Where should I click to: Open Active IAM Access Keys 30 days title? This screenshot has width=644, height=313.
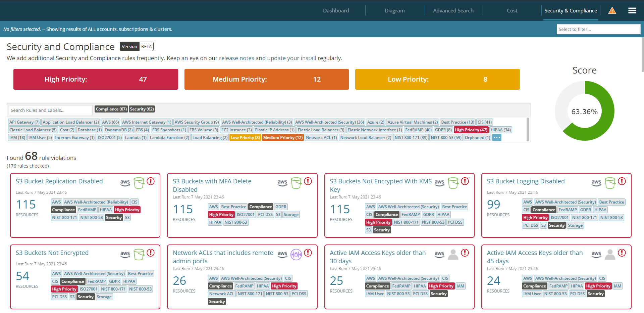(378, 257)
